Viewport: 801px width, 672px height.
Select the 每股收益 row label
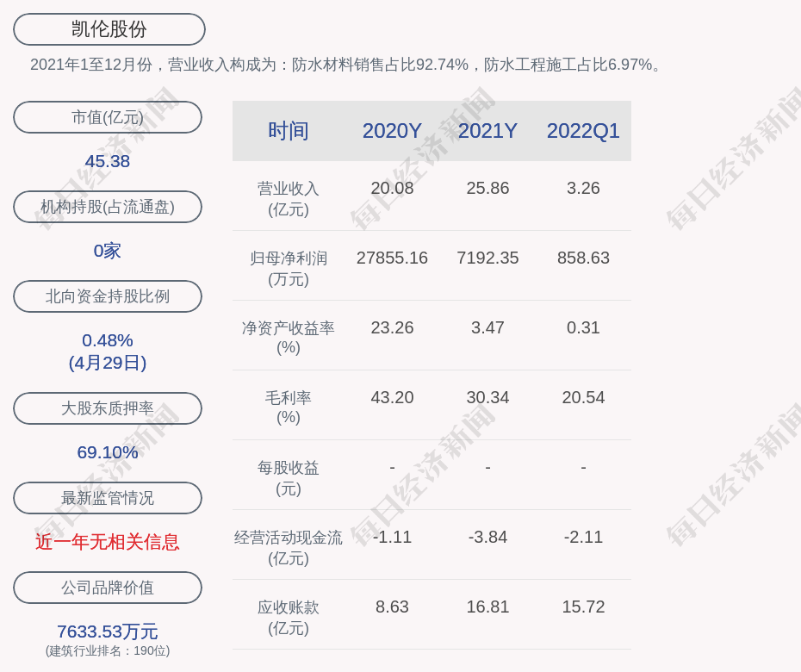(289, 478)
